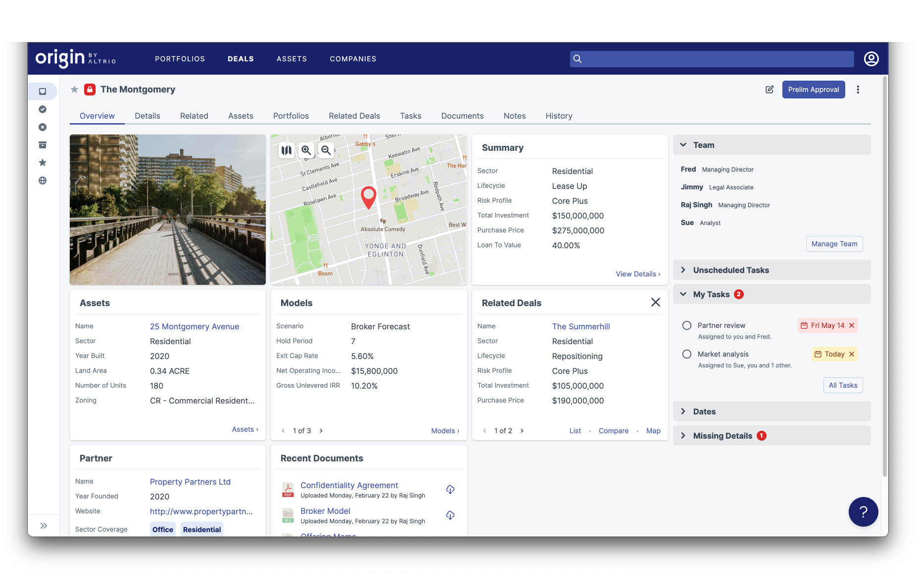Open the edit pencil icon
The image size is (916, 588).
coord(770,90)
